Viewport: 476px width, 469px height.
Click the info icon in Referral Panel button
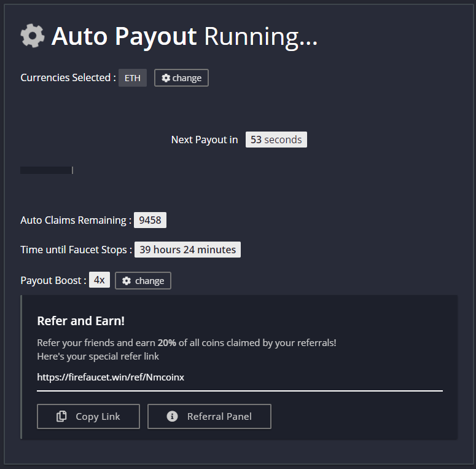pos(172,416)
